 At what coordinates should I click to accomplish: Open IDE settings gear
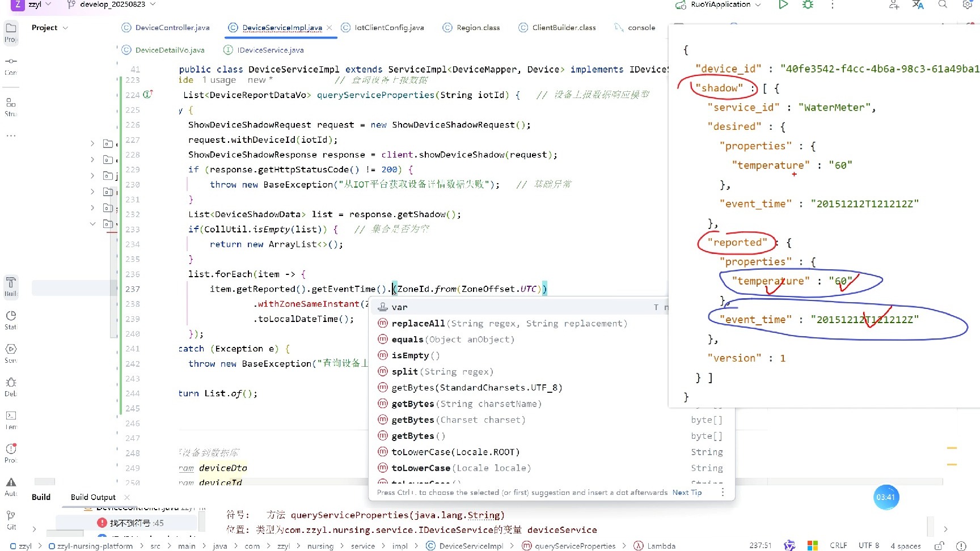(x=968, y=5)
